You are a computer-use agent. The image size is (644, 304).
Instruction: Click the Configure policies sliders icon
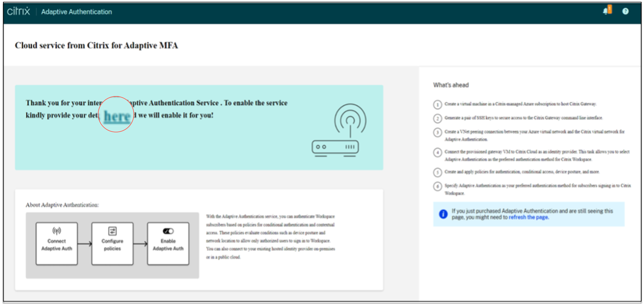(x=112, y=231)
